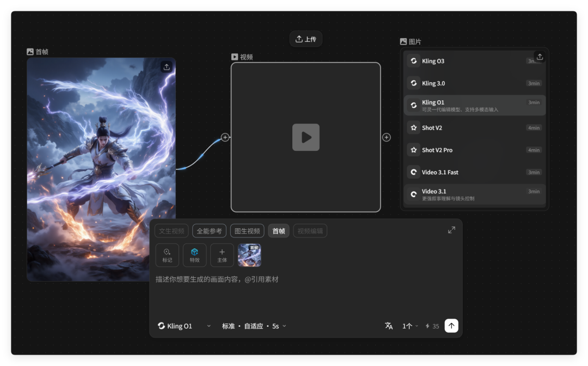
Task: Play the video in the 视频 node
Action: (306, 137)
